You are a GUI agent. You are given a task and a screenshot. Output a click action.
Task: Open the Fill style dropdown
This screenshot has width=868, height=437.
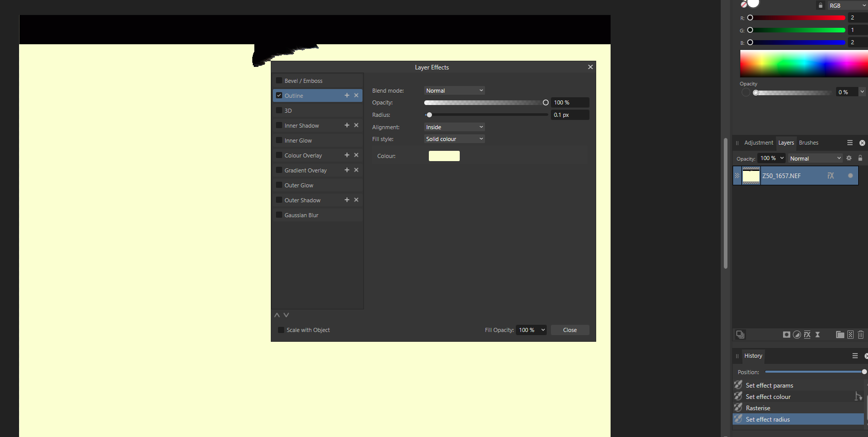pos(455,139)
